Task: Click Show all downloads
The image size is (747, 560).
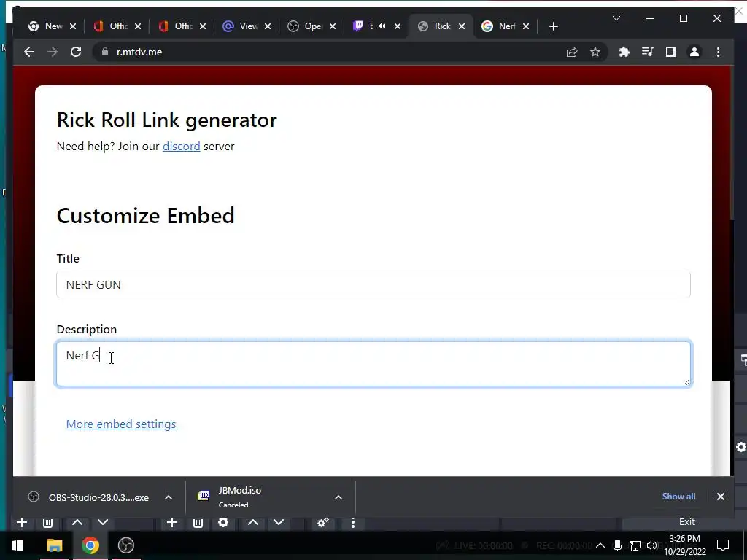Action: click(678, 496)
